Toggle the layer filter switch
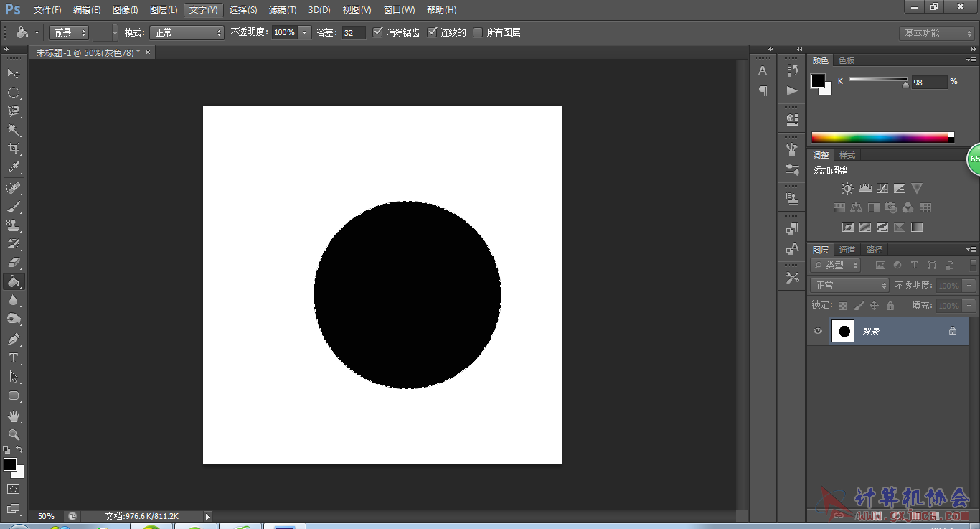Viewport: 980px width, 529px height. coord(973,265)
